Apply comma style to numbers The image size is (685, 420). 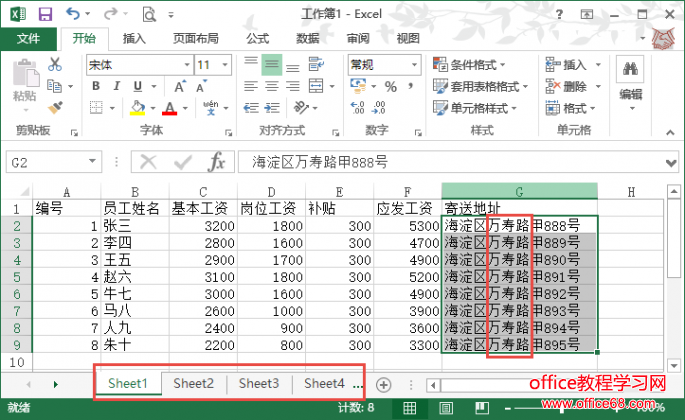click(411, 86)
